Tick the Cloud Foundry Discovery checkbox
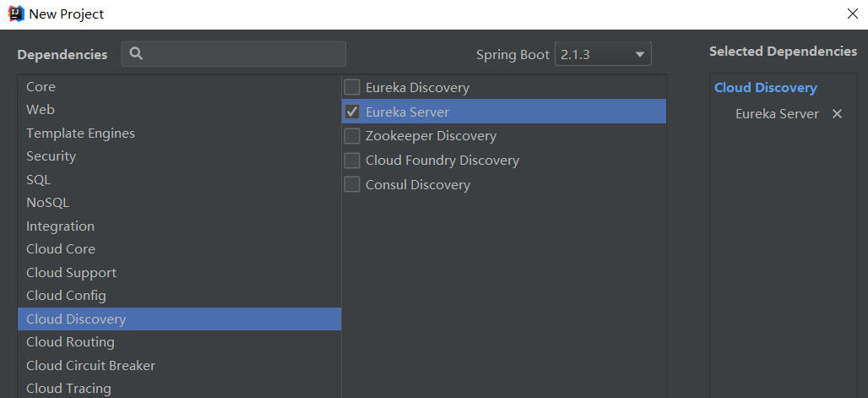The image size is (868, 398). coord(352,161)
